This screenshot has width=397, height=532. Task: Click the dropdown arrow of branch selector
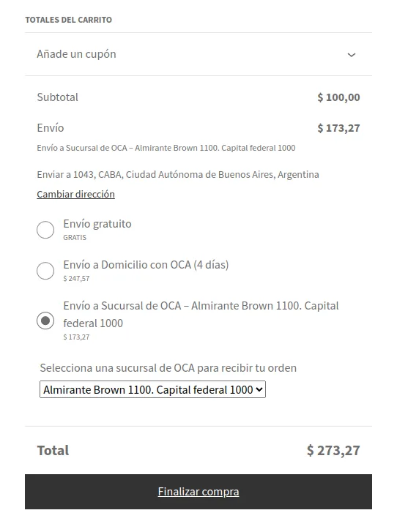pyautogui.click(x=259, y=389)
